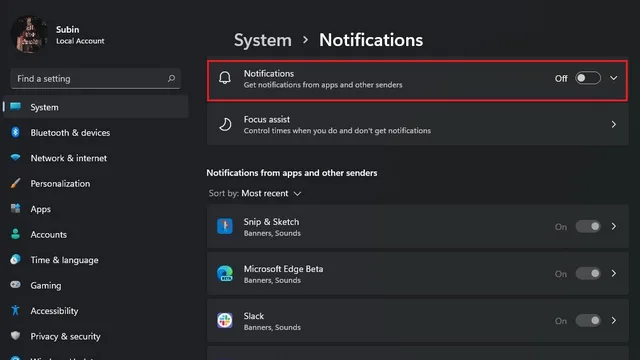
Task: Click the bell icon in Notifications row
Action: click(x=224, y=78)
